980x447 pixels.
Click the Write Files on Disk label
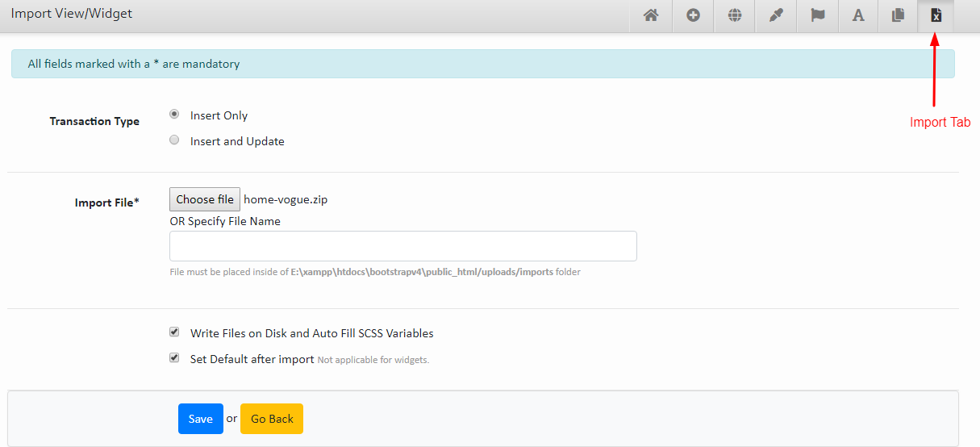[311, 333]
